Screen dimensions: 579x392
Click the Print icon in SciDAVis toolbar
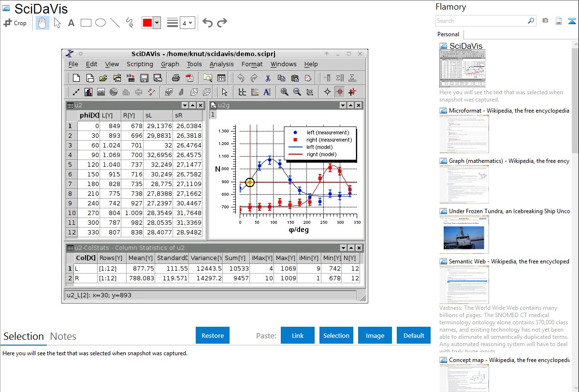pos(176,78)
